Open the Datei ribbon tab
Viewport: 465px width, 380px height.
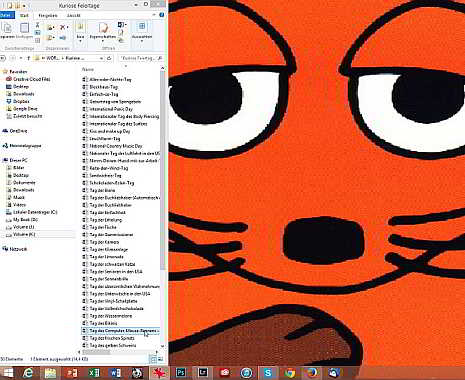point(6,15)
